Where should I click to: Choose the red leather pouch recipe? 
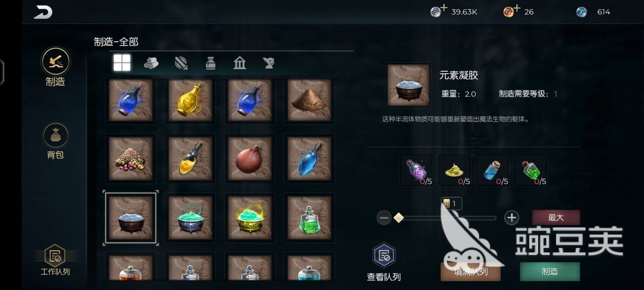[250, 159]
